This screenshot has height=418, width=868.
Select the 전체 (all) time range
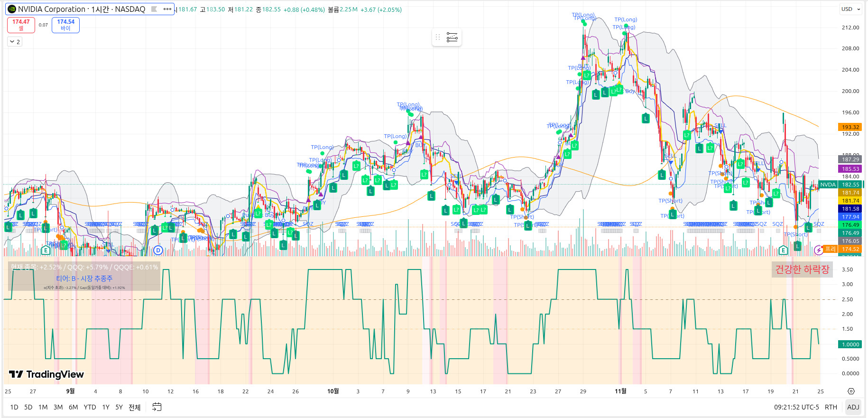point(135,407)
